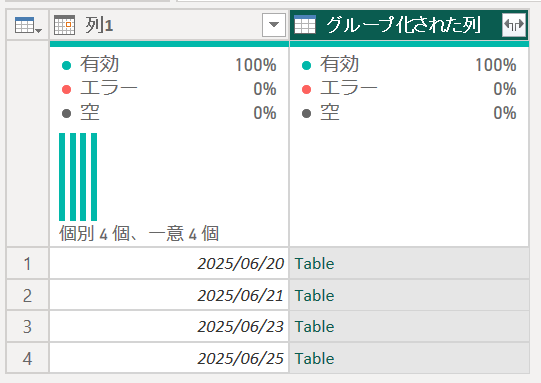Open the Table link in row 2

314,295
